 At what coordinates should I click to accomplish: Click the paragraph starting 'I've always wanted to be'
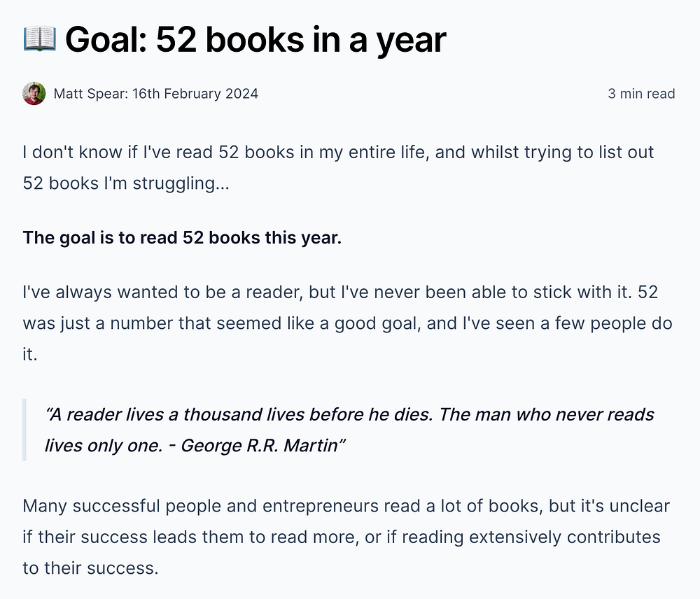[339, 292]
